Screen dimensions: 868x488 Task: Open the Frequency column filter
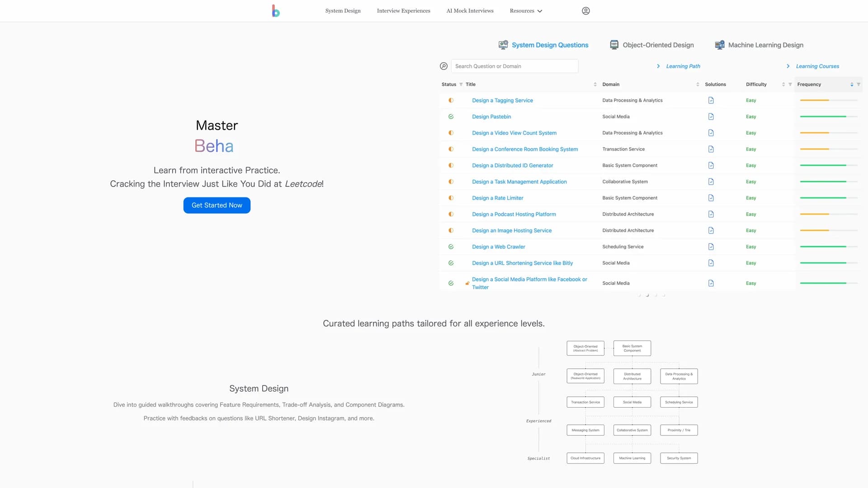[859, 84]
